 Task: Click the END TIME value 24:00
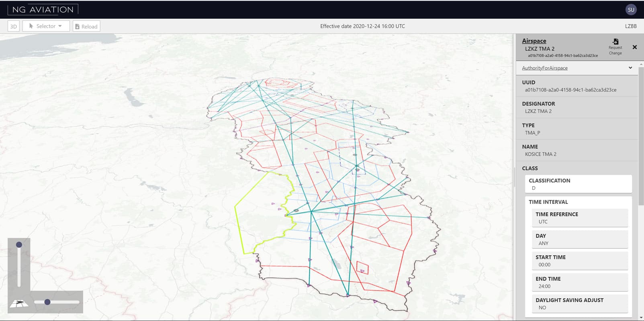click(x=544, y=286)
